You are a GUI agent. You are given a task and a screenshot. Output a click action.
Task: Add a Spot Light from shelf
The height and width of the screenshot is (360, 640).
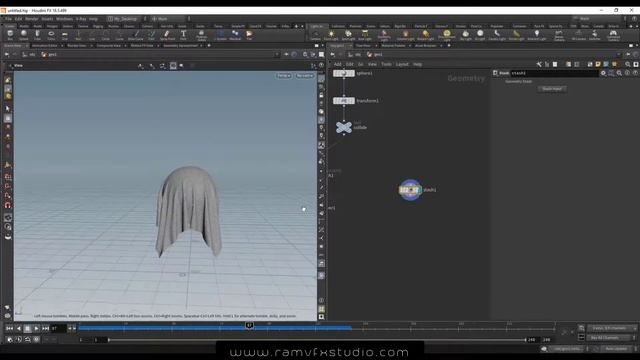point(348,36)
